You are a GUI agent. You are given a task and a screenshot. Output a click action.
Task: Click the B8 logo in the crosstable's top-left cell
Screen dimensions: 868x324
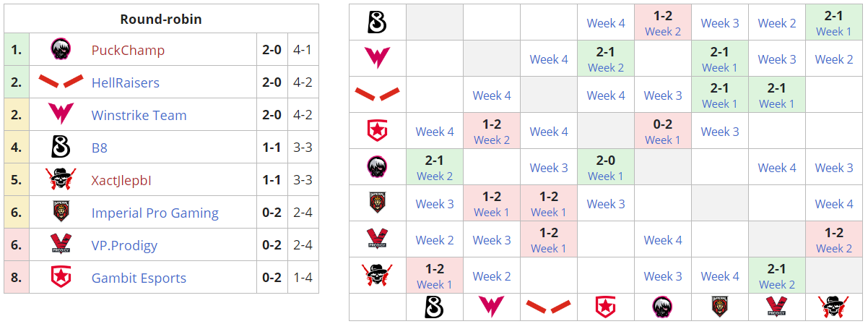click(x=378, y=22)
